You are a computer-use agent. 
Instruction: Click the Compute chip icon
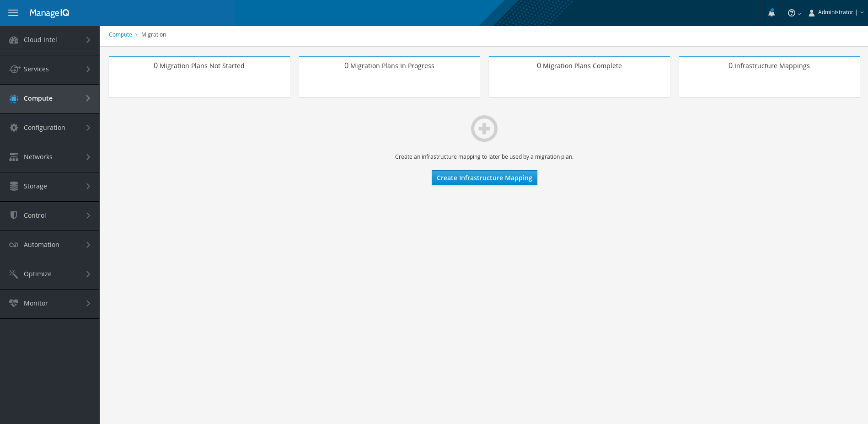point(14,99)
